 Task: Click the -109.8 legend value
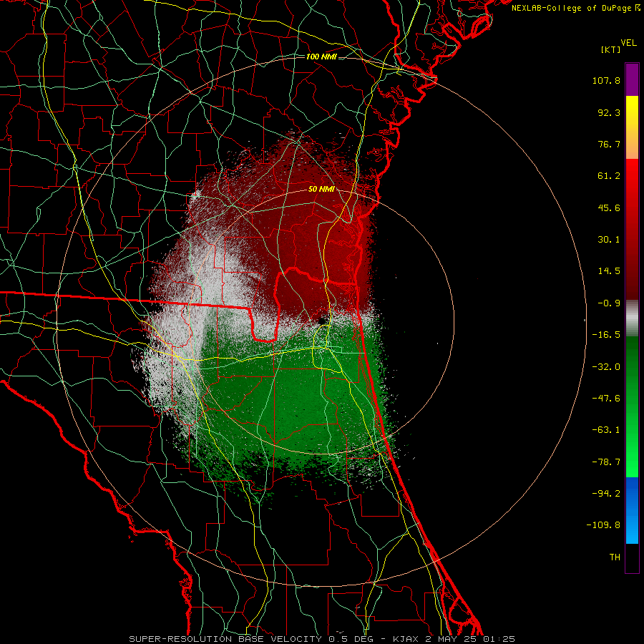(603, 525)
